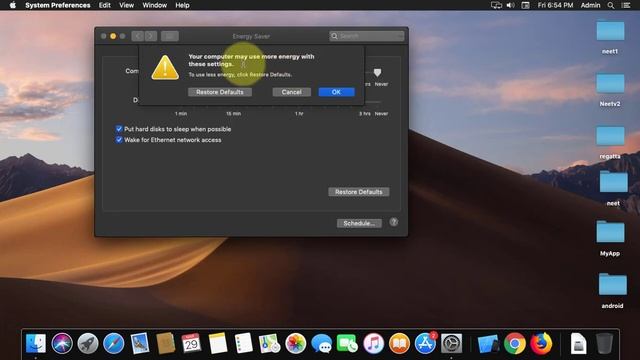Click the Energy Saver help question mark
The height and width of the screenshot is (360, 640).
[393, 222]
